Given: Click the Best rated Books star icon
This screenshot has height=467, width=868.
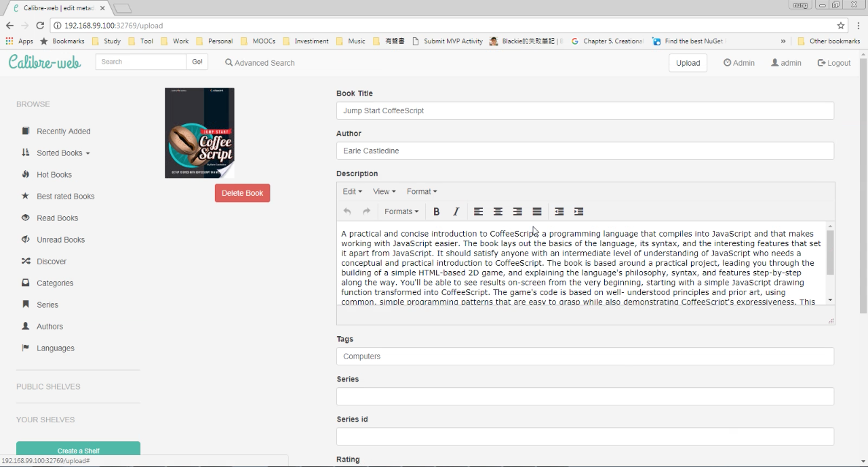Looking at the screenshot, I should (26, 196).
